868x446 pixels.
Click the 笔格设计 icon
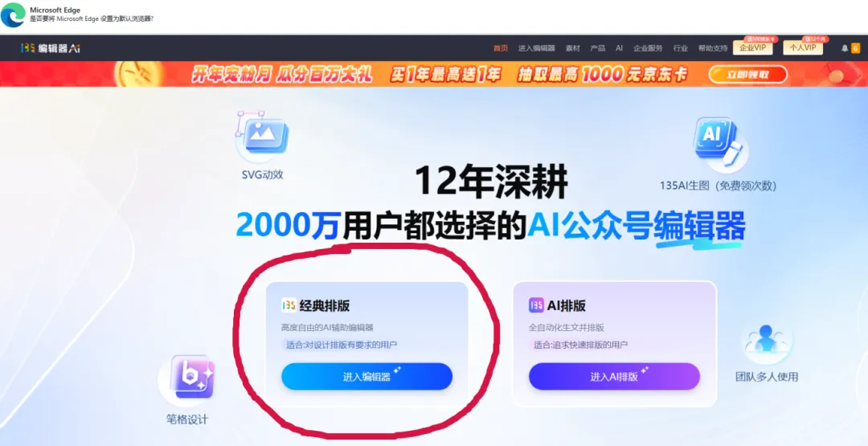point(190,378)
